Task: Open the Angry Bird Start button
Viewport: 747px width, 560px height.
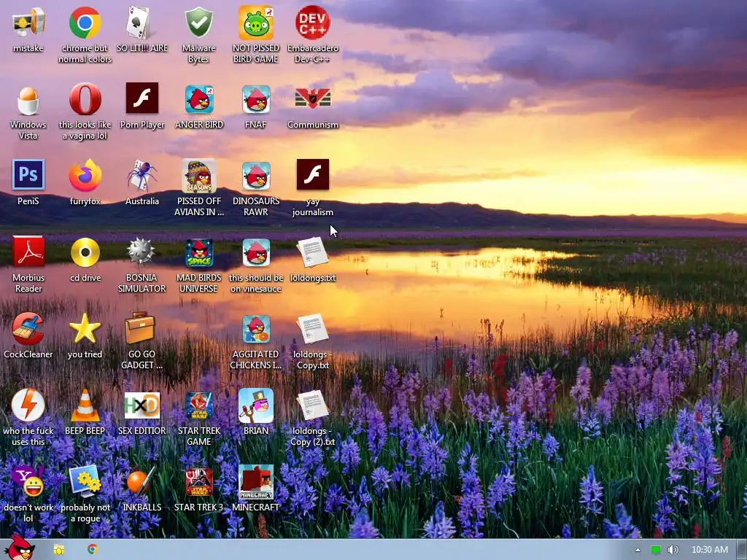Action: (20, 548)
